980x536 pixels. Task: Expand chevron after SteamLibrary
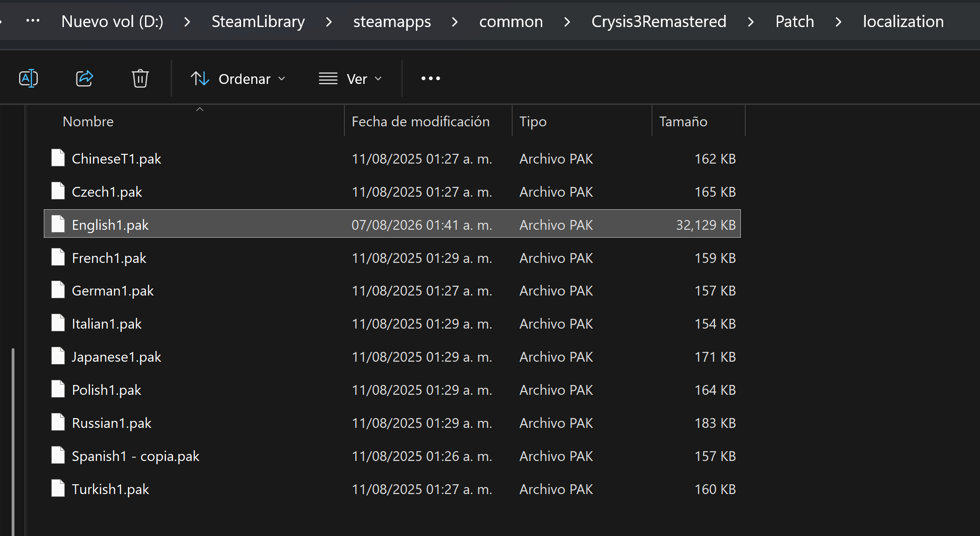tap(329, 22)
